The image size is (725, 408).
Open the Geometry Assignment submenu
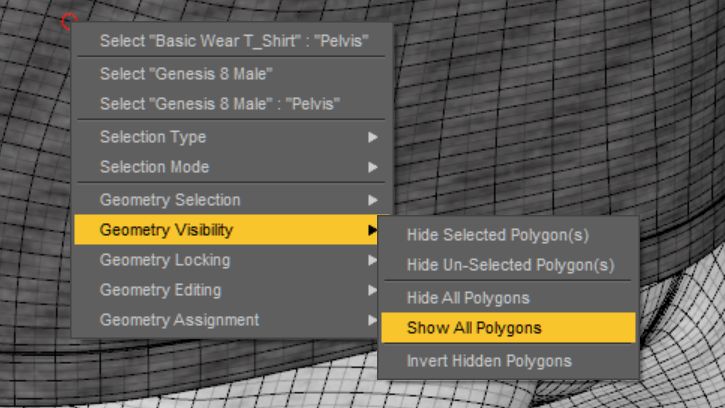[x=227, y=320]
